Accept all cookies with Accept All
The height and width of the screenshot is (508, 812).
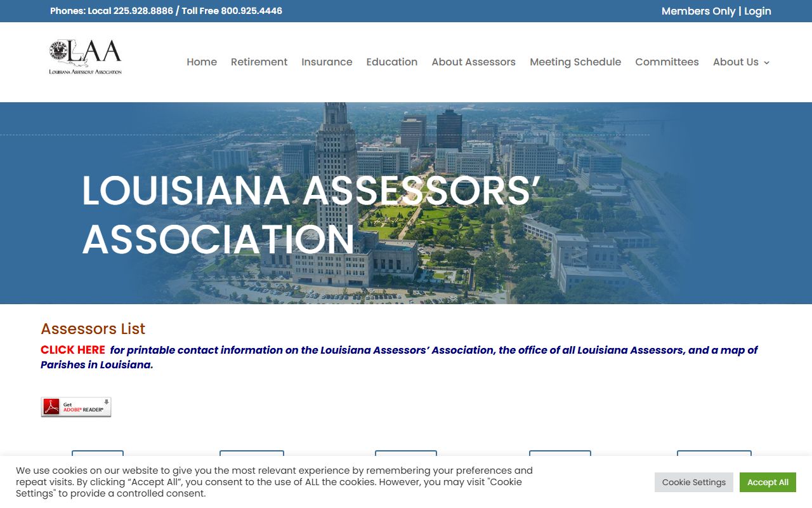click(x=768, y=482)
